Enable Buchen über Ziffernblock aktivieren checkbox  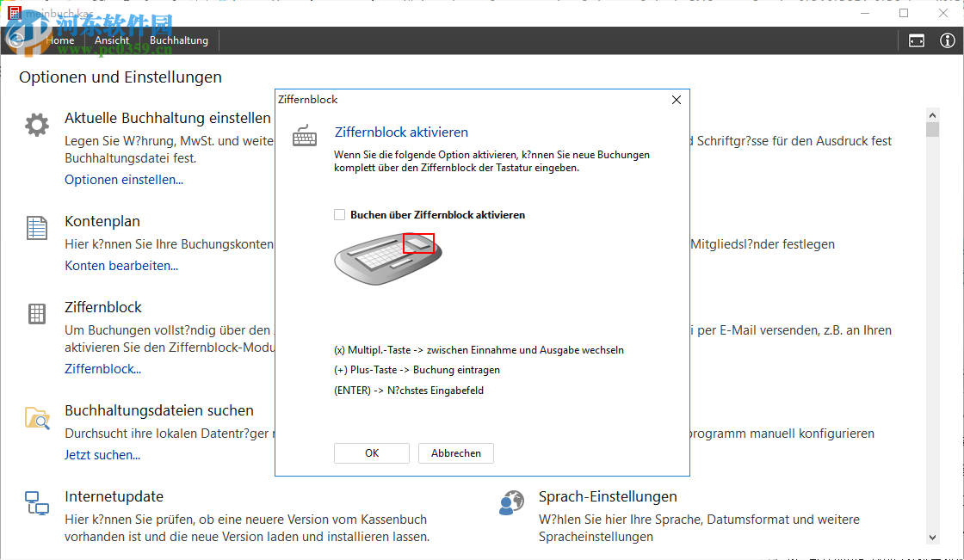340,215
